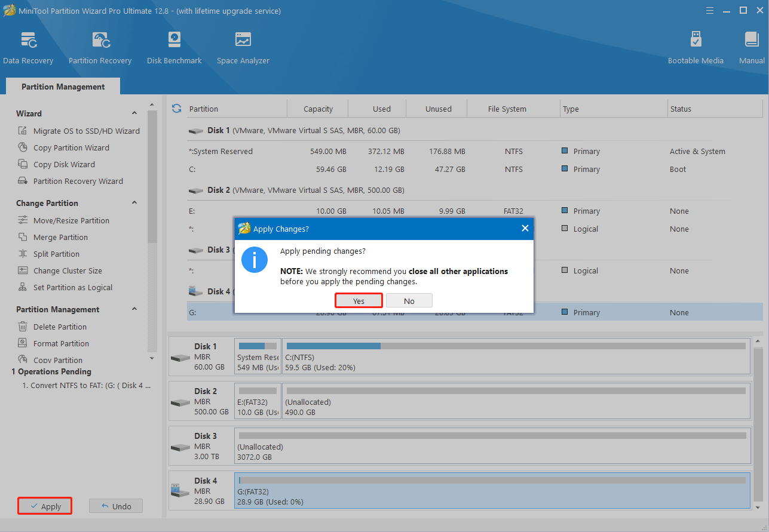This screenshot has width=769, height=532.
Task: Open Bootable Media builder
Action: point(696,49)
